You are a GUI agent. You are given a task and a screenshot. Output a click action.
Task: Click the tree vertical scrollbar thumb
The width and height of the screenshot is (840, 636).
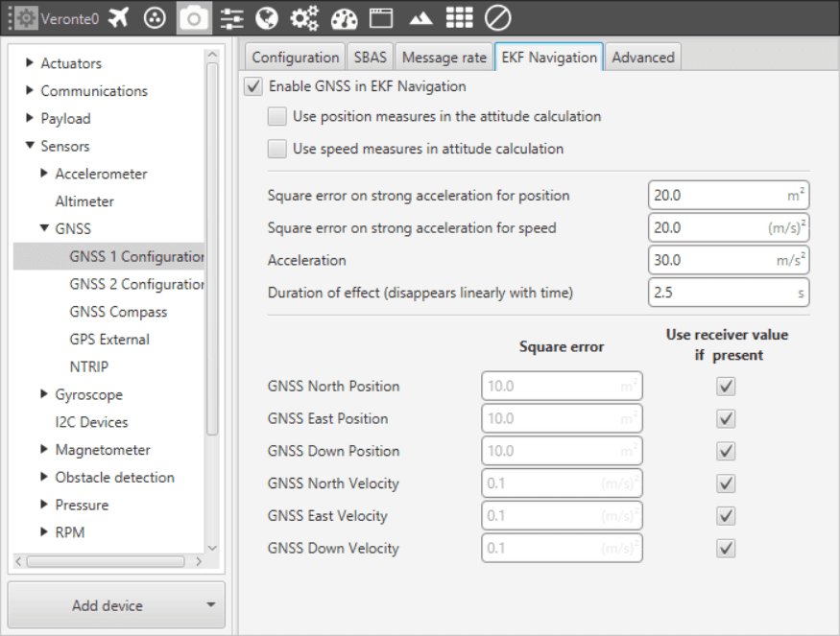212,248
